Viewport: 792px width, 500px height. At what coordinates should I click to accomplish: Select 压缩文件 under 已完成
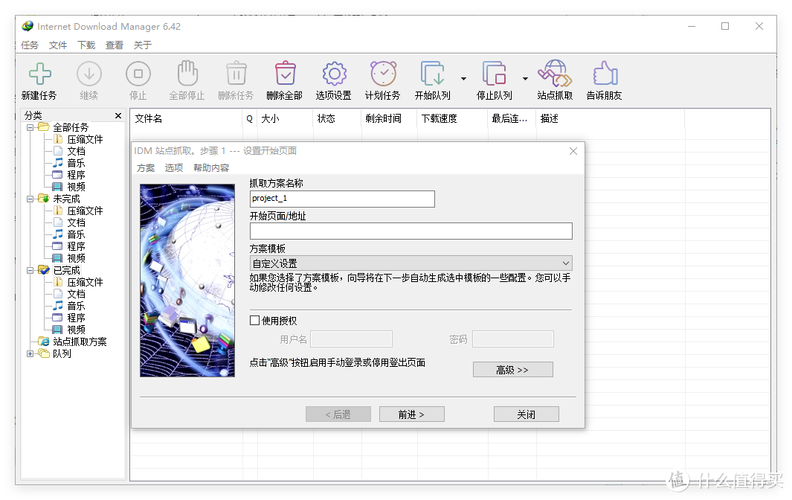pyautogui.click(x=85, y=282)
